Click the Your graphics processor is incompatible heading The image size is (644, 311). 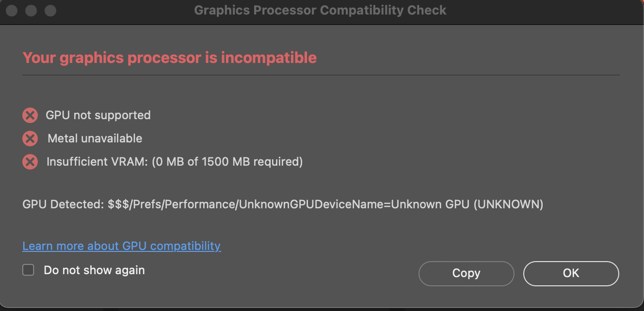[169, 58]
